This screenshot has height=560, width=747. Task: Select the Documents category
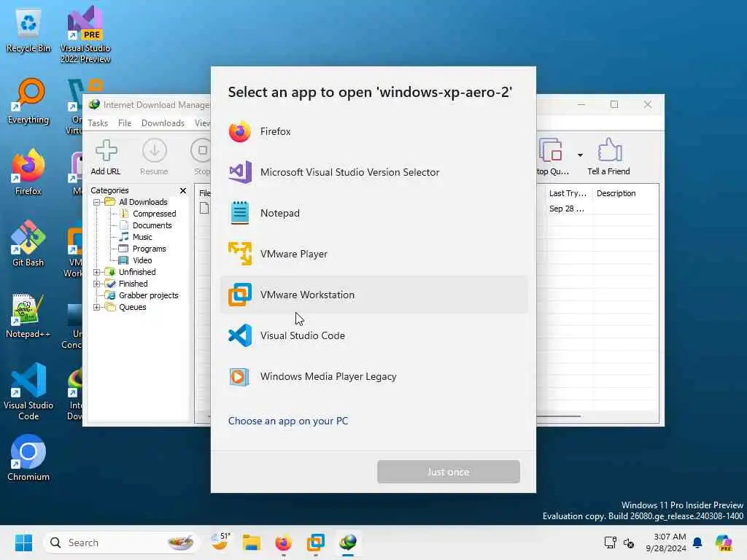click(152, 225)
